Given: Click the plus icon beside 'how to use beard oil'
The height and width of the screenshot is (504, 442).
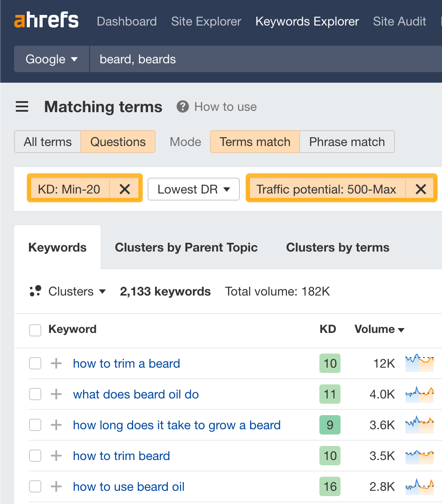Looking at the screenshot, I should pos(56,486).
